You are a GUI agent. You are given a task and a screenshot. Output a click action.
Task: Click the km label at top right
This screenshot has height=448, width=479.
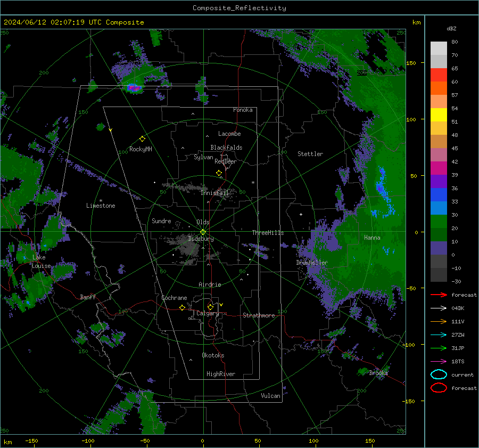pos(416,22)
